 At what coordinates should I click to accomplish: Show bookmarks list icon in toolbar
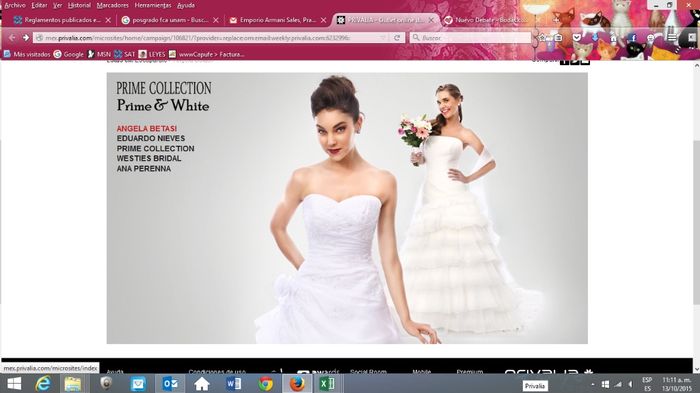click(x=558, y=38)
